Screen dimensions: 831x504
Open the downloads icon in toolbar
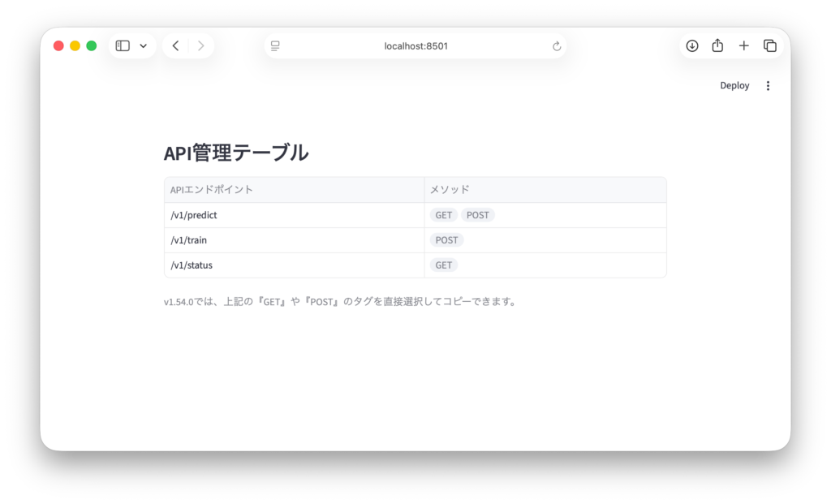tap(692, 46)
